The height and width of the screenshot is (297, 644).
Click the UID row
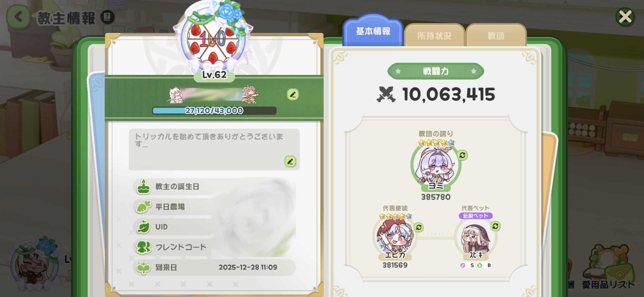tap(214, 227)
